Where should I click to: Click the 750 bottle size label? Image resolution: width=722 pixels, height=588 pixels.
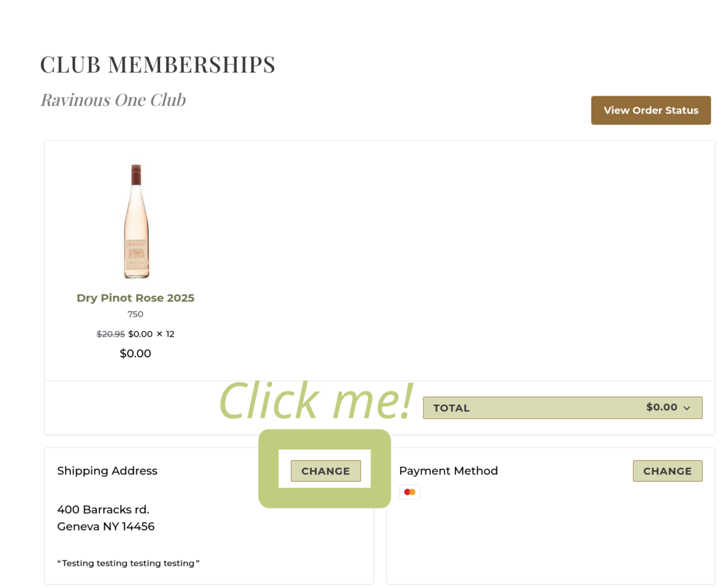135,314
